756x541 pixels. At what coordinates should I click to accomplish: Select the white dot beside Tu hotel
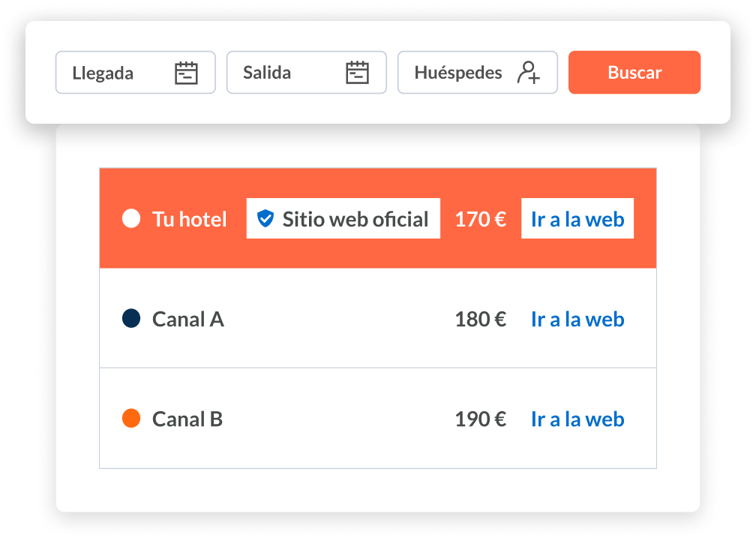click(x=131, y=219)
